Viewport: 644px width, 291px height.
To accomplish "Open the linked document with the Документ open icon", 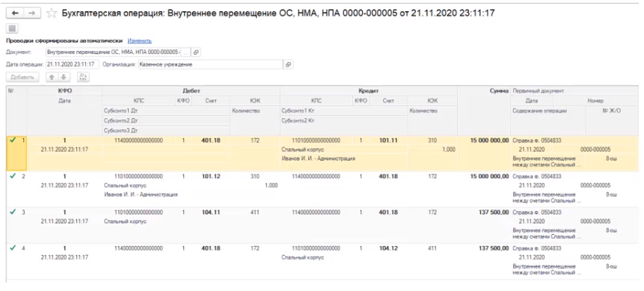I will [196, 52].
